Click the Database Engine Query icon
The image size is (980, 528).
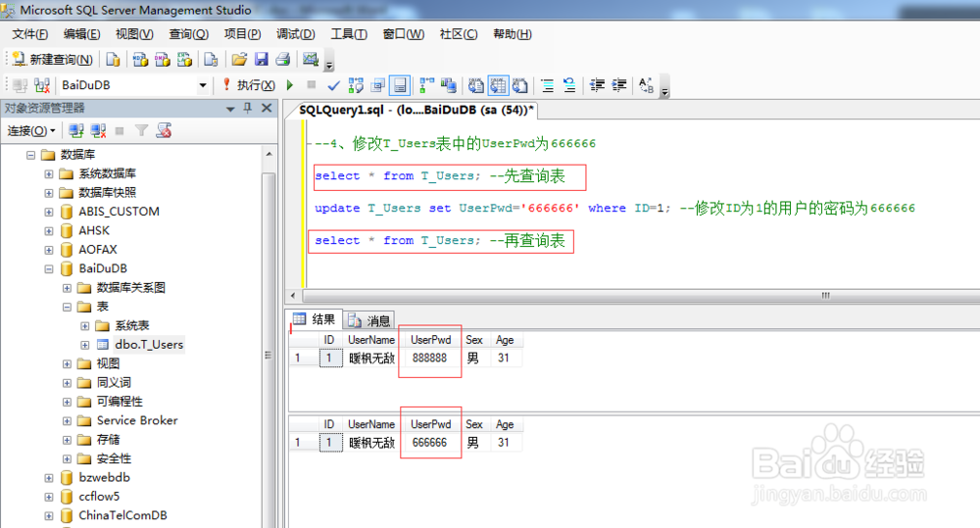click(x=113, y=60)
